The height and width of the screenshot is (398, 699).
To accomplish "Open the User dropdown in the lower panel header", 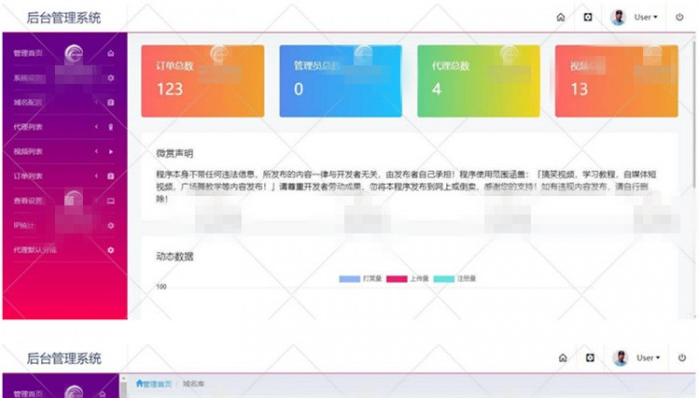I will (x=648, y=358).
